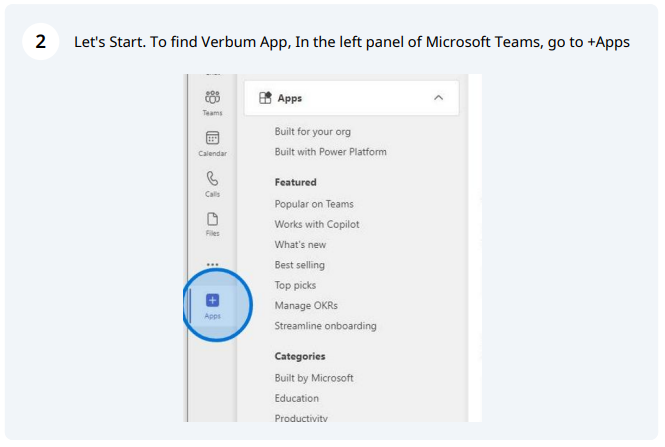The width and height of the screenshot is (665, 447).
Task: Select the Featured heading
Action: click(x=296, y=182)
